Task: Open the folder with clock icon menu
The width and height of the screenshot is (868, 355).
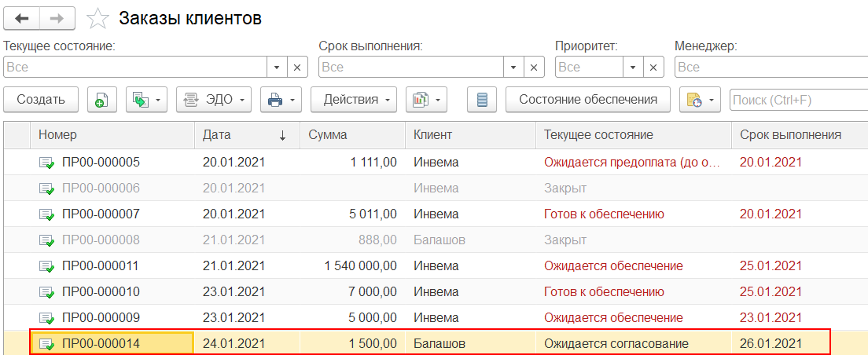Action: 700,100
